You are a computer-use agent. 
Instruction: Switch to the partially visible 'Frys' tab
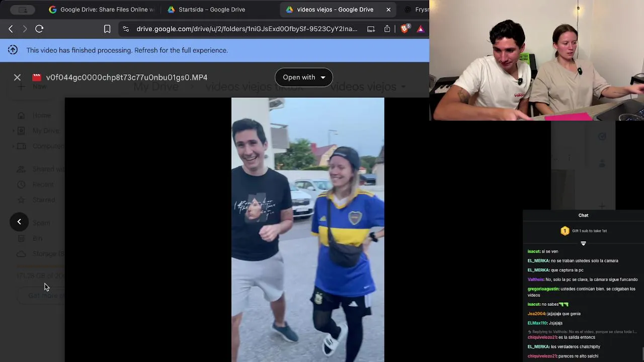coord(416,10)
